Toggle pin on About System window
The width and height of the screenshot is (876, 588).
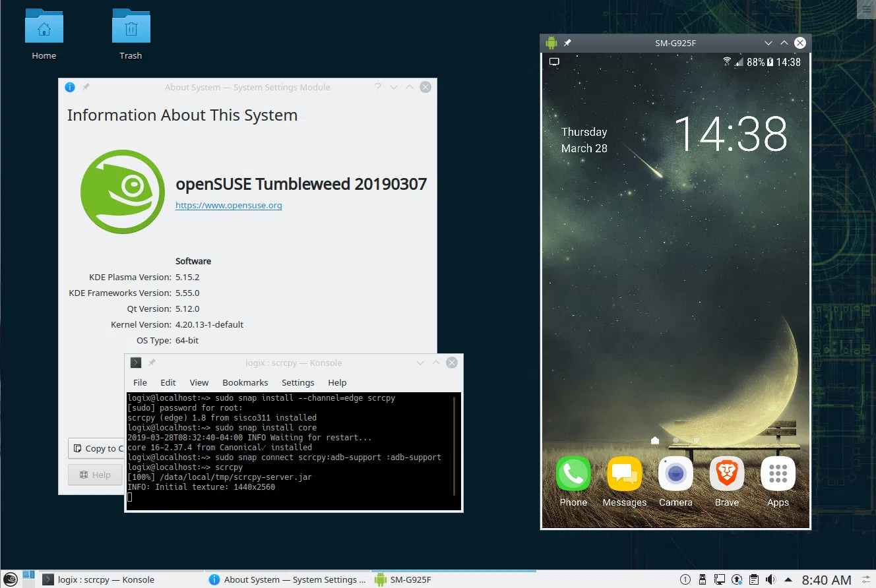86,87
